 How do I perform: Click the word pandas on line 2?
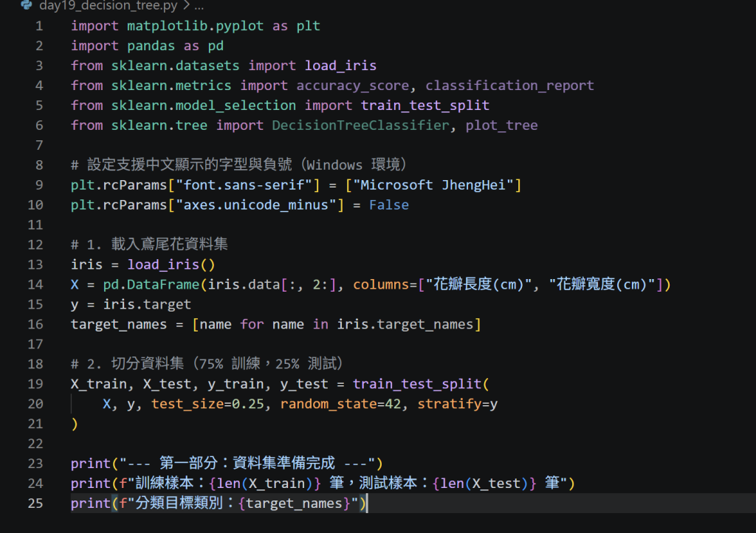[x=151, y=46]
